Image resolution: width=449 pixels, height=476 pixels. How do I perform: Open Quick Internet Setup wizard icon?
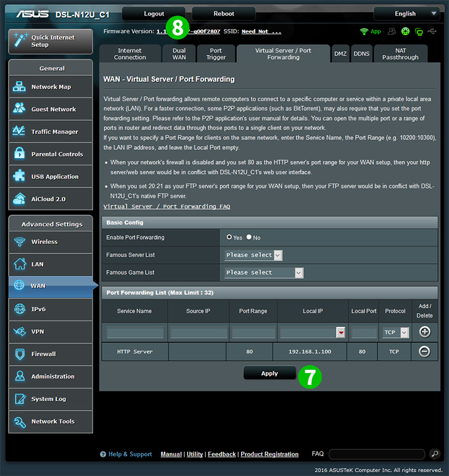20,40
